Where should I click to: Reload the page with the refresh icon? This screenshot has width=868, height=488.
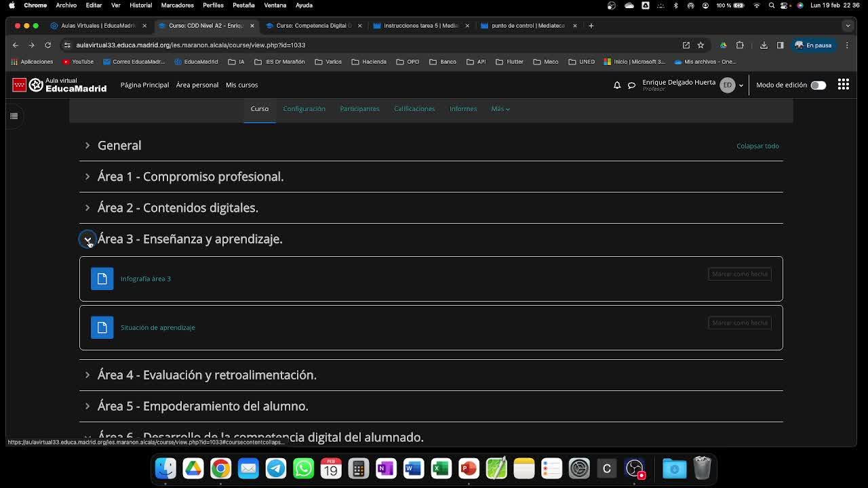click(x=48, y=45)
